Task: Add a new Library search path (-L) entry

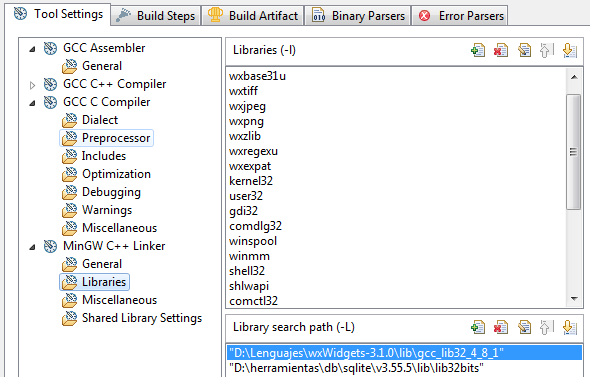Action: [x=478, y=327]
